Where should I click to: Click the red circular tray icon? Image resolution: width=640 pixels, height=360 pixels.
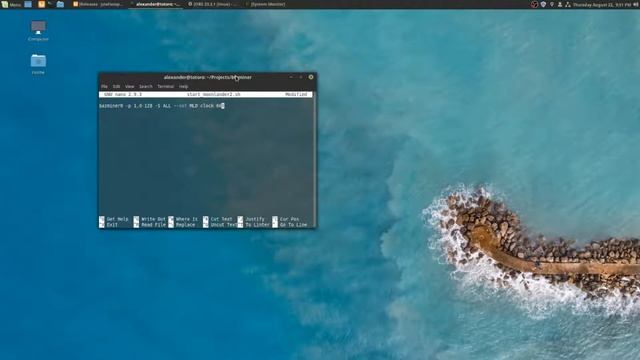(534, 4)
